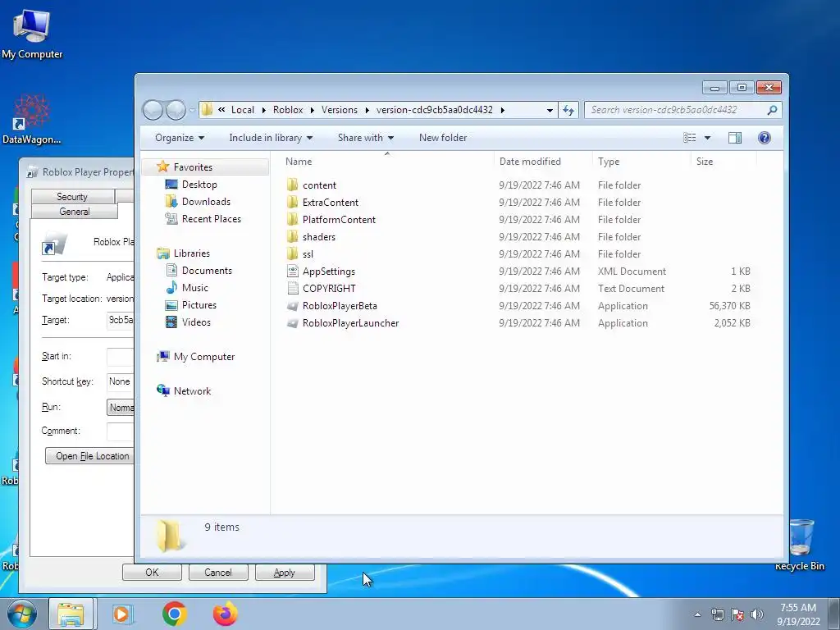
Task: Click Open File Location button
Action: [x=90, y=456]
